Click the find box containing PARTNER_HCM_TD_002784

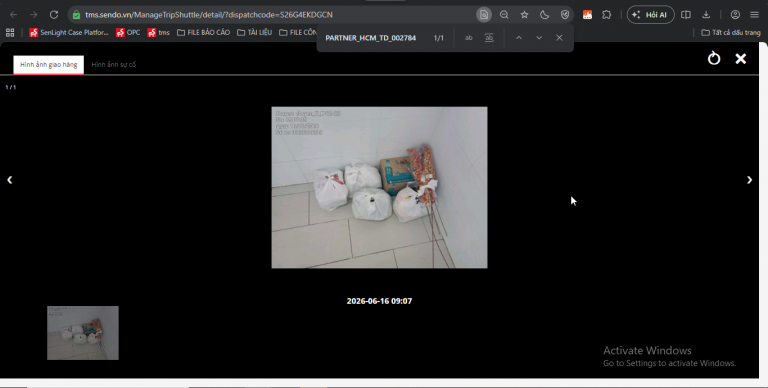pos(371,38)
